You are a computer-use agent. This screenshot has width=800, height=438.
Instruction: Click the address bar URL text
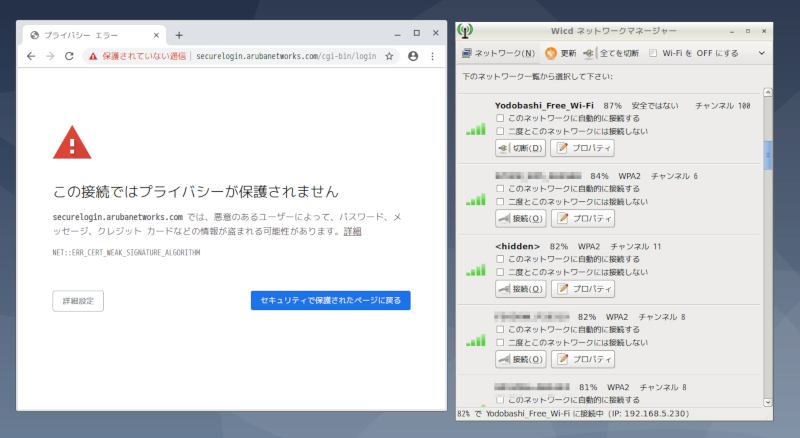(286, 56)
